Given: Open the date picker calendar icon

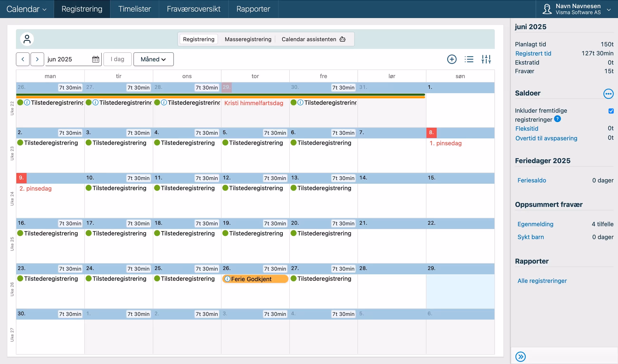Looking at the screenshot, I should click(95, 59).
